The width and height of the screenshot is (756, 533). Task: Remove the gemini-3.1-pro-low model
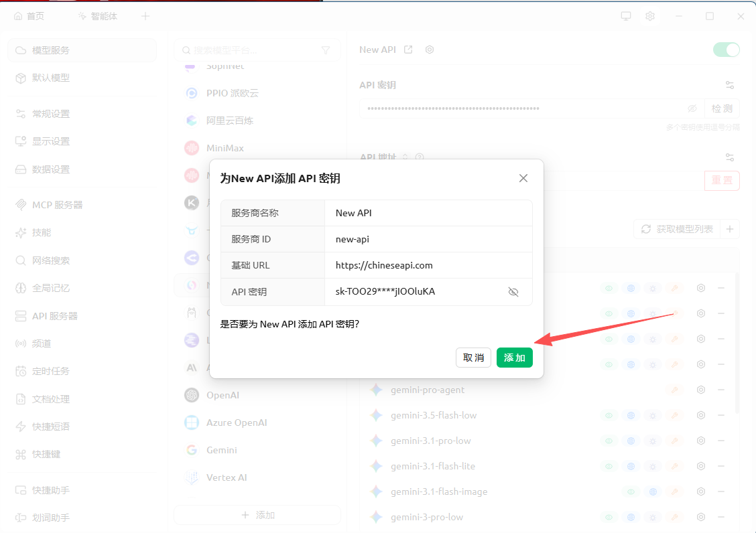tap(721, 441)
